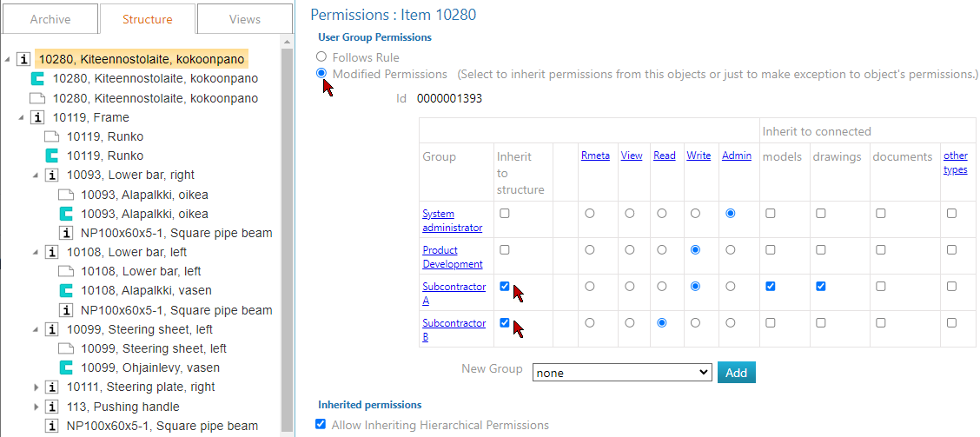
Task: Open the New Group dropdown
Action: click(x=621, y=372)
